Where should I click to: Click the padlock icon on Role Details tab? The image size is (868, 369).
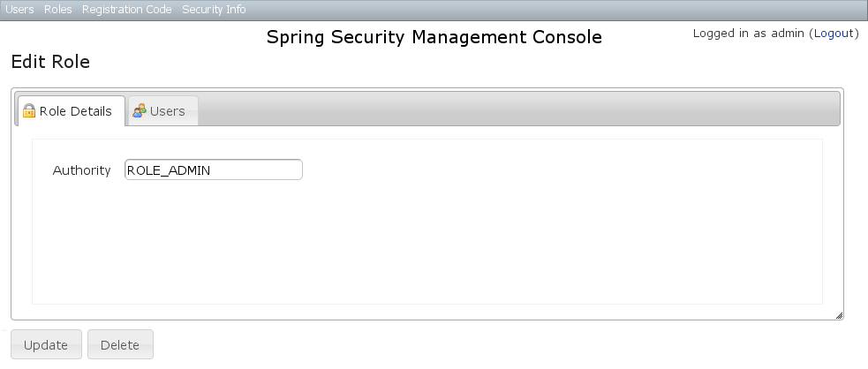pyautogui.click(x=29, y=111)
